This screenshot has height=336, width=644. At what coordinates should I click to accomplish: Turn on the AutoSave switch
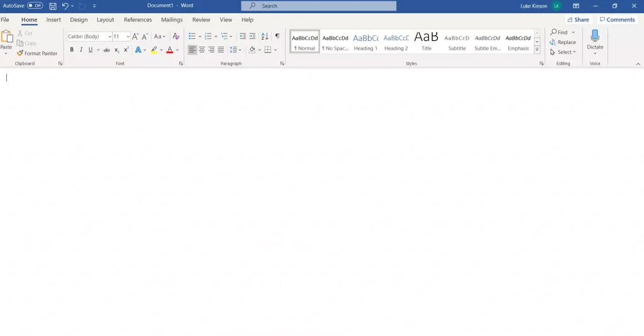(x=35, y=6)
